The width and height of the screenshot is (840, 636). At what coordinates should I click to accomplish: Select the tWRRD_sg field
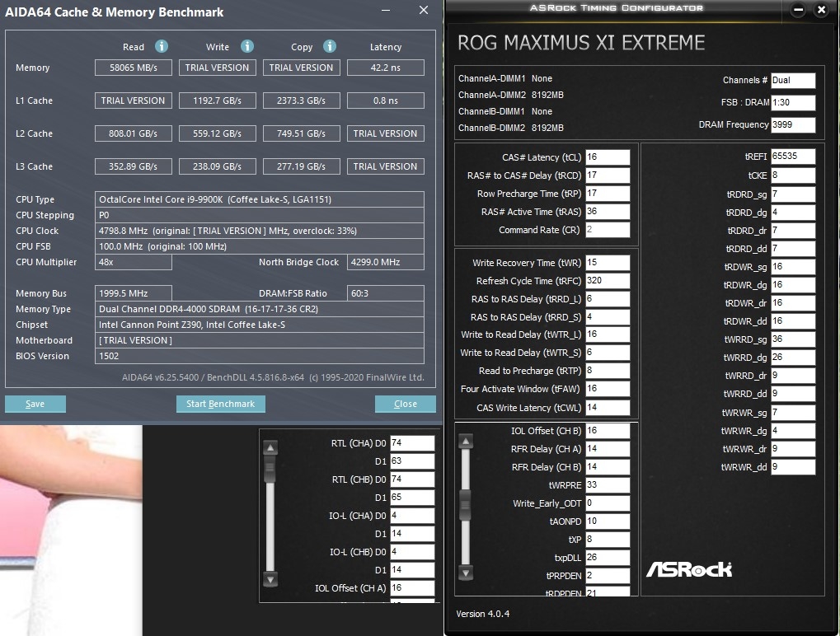(793, 339)
